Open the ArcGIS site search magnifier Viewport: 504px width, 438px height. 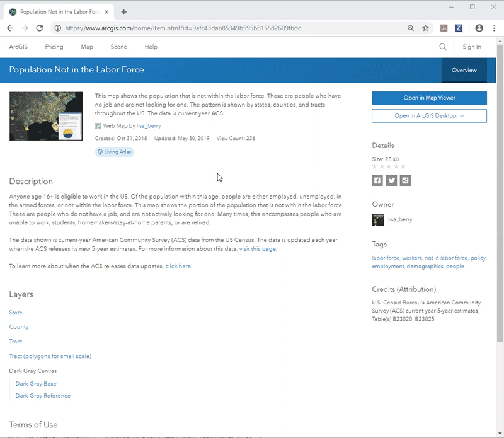(x=443, y=47)
